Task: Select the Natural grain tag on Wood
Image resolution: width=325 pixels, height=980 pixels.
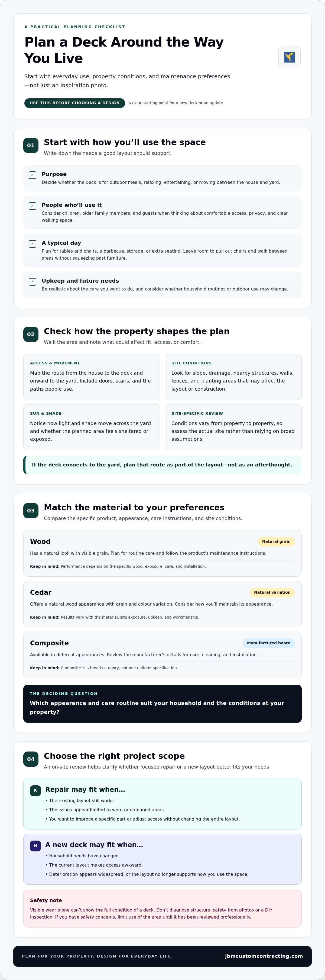Action: coord(276,541)
